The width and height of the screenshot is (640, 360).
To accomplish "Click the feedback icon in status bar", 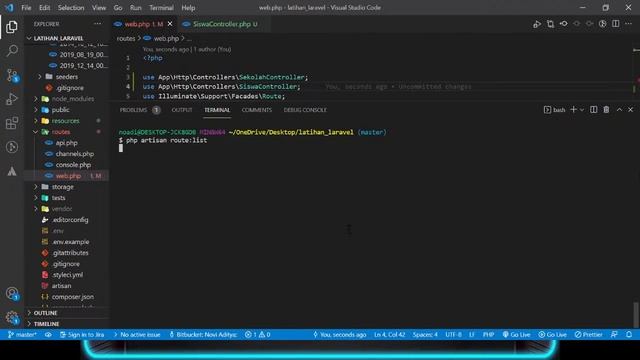I will [614, 335].
